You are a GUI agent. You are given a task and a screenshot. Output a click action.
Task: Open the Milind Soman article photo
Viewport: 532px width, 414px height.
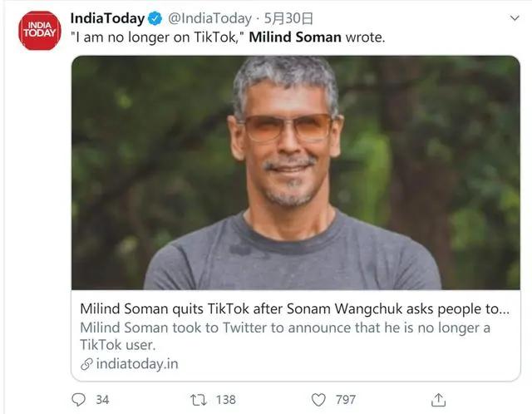click(x=295, y=172)
